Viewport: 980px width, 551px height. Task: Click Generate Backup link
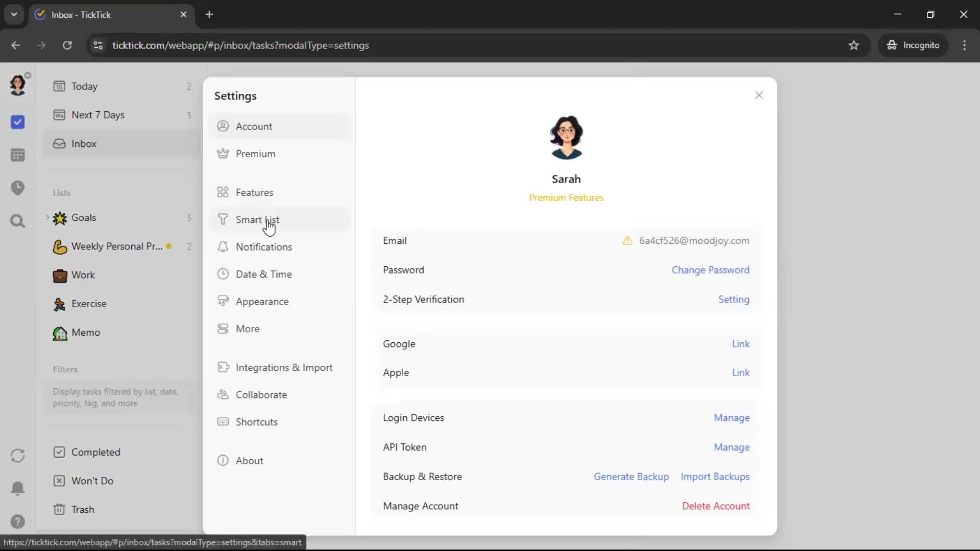pyautogui.click(x=631, y=477)
